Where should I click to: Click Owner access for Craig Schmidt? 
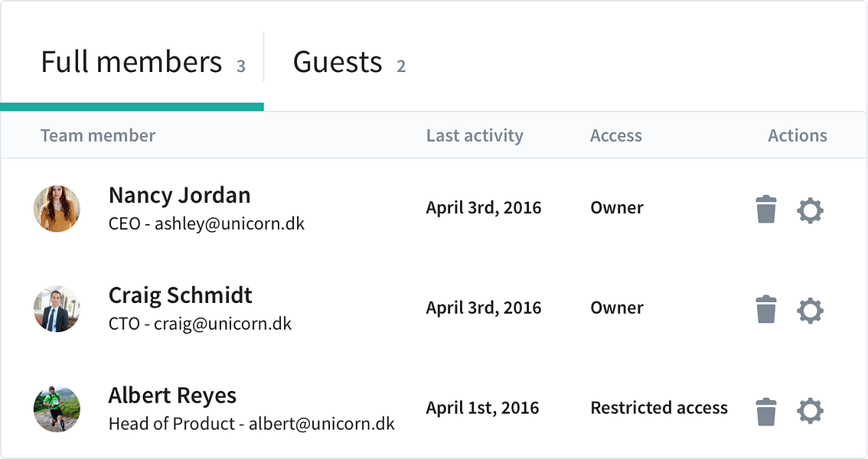[x=617, y=308]
